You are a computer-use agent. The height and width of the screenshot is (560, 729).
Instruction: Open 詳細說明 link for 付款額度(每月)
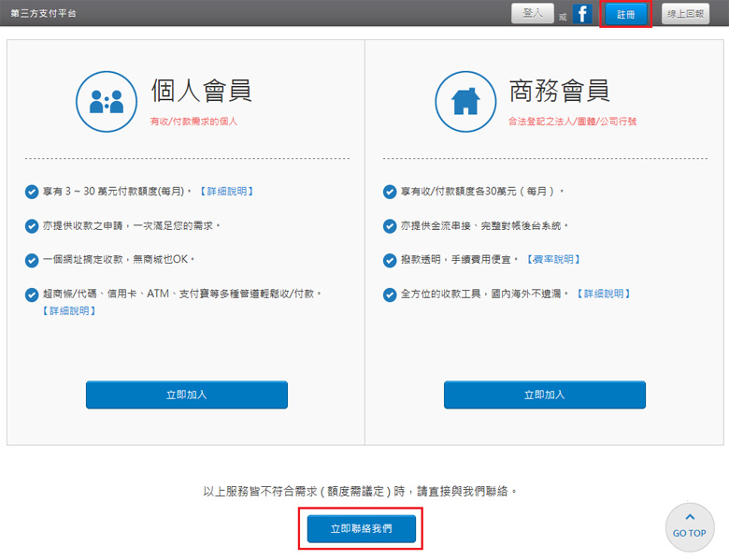coord(226,191)
